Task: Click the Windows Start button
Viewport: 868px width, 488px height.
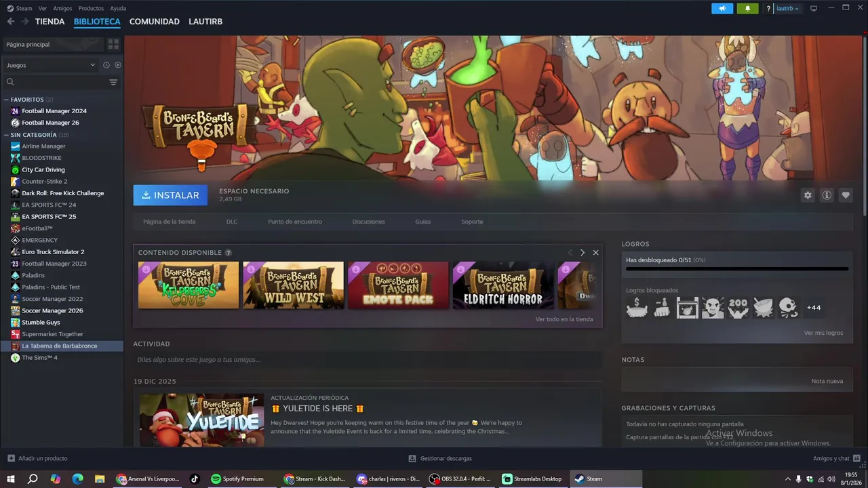Action: pyautogui.click(x=10, y=479)
